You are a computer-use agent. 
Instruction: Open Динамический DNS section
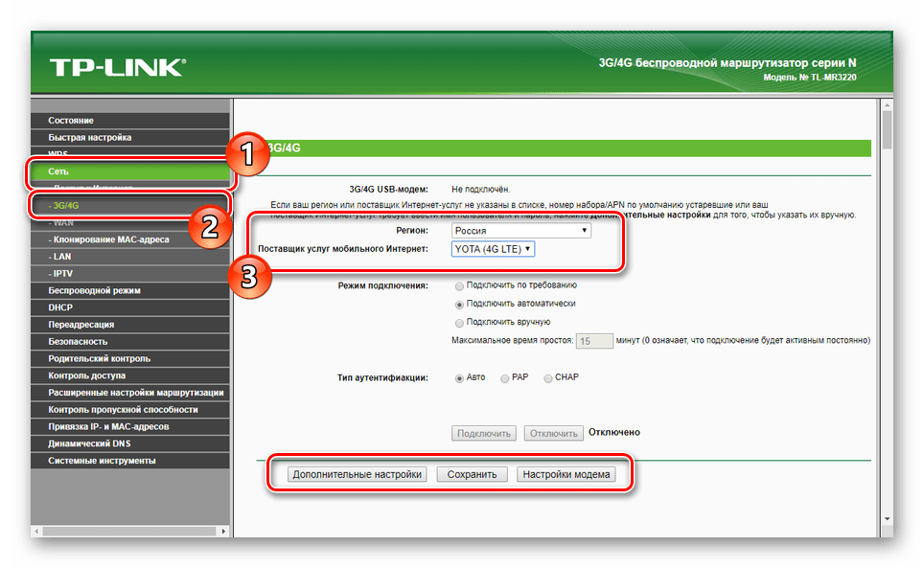click(x=129, y=443)
